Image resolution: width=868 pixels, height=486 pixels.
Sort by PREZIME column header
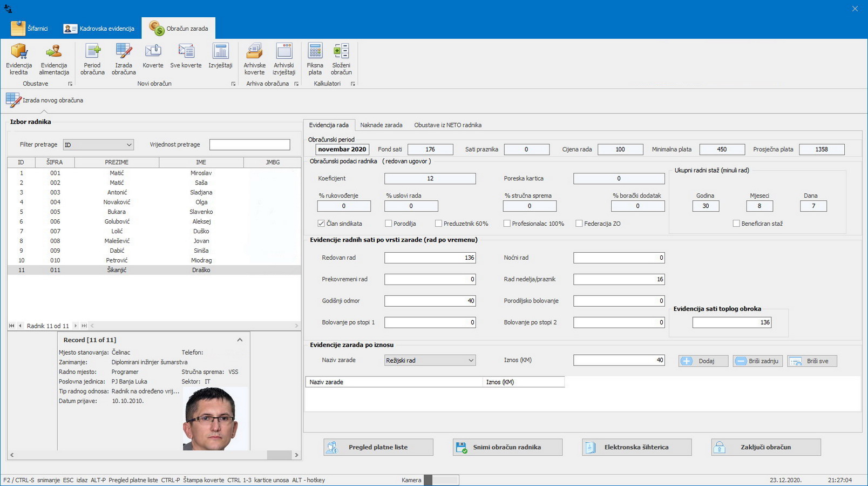(117, 162)
